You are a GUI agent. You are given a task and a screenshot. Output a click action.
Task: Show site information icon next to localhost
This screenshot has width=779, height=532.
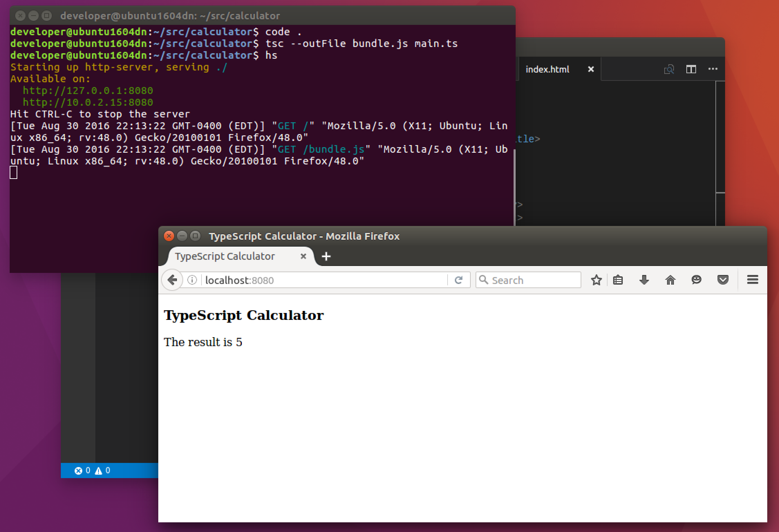pos(192,280)
